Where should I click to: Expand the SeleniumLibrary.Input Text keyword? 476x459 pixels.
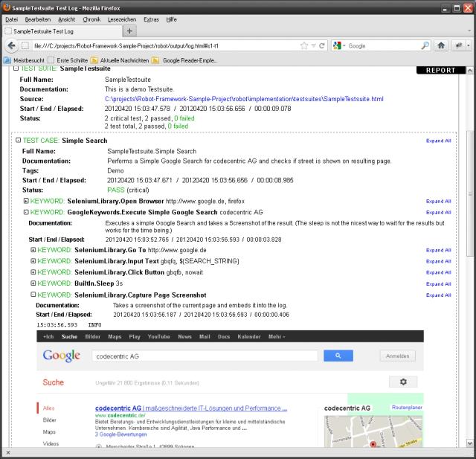click(x=33, y=261)
